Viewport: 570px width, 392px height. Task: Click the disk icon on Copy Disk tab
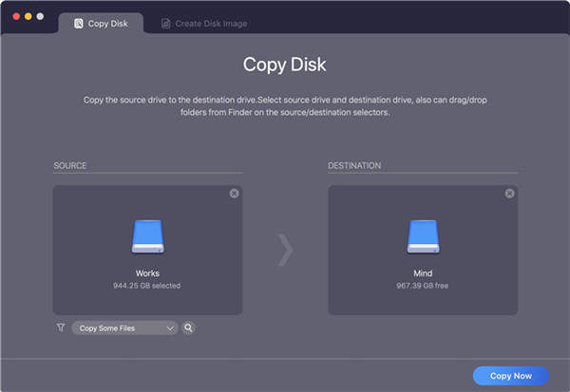point(79,23)
